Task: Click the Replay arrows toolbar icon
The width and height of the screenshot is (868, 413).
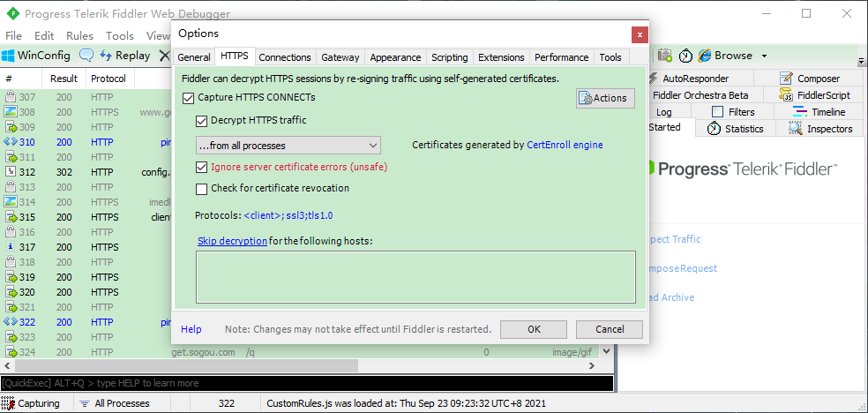Action: click(106, 56)
